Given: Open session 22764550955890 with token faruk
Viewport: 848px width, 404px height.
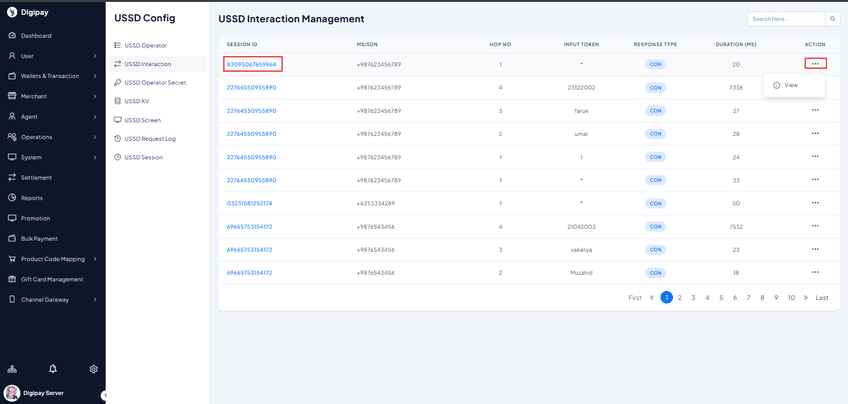Looking at the screenshot, I should [x=251, y=111].
